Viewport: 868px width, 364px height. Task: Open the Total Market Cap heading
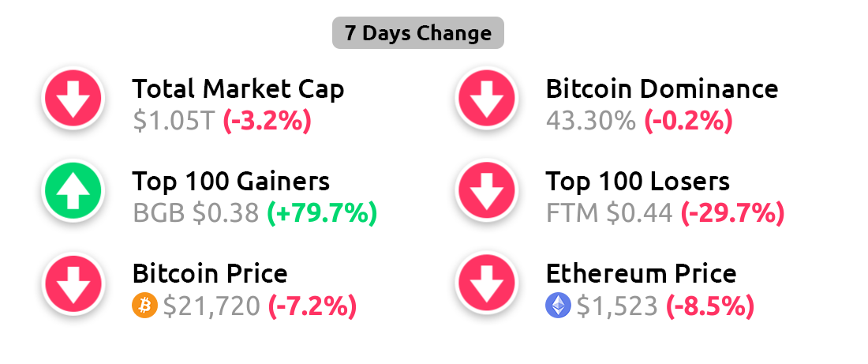click(238, 88)
